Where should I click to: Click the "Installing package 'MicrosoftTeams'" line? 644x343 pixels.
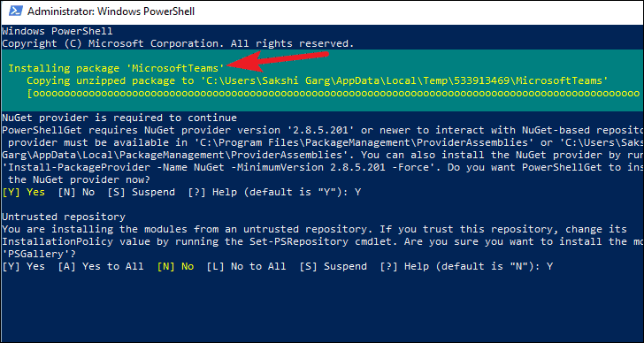[117, 68]
